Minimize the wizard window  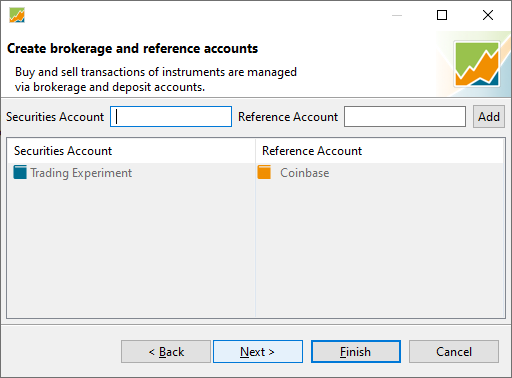point(397,15)
